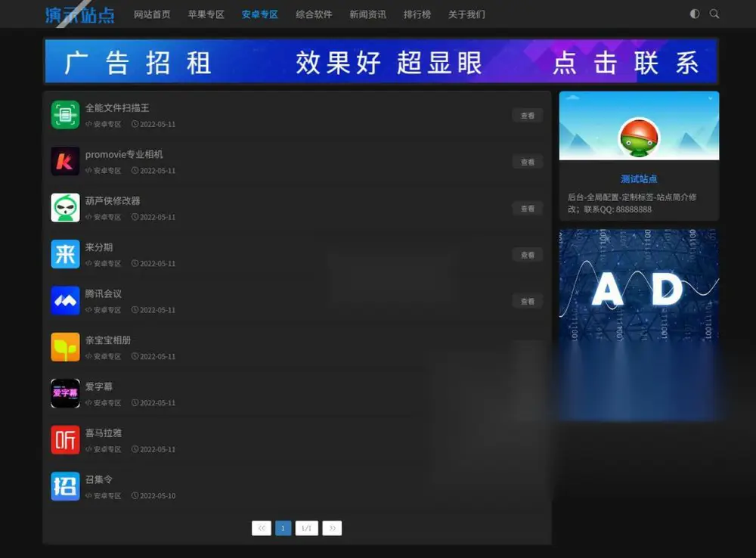Open the 爱字幕 title
This screenshot has height=558, width=756.
[x=99, y=386]
